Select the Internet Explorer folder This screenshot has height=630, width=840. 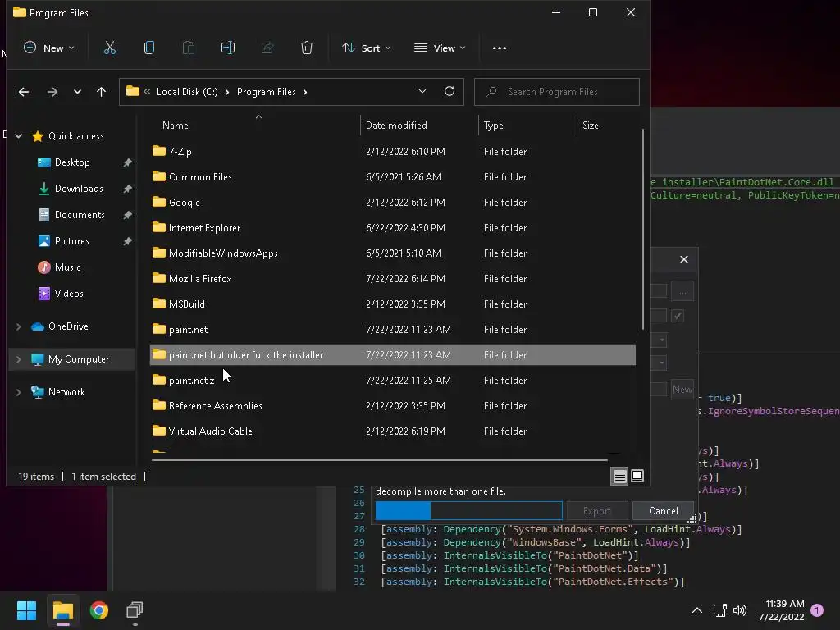point(393,228)
